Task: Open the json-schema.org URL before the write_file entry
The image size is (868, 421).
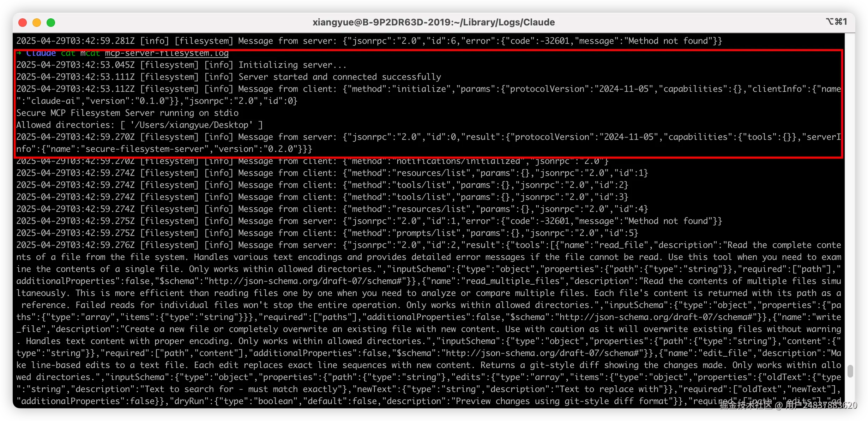Action: [x=656, y=317]
